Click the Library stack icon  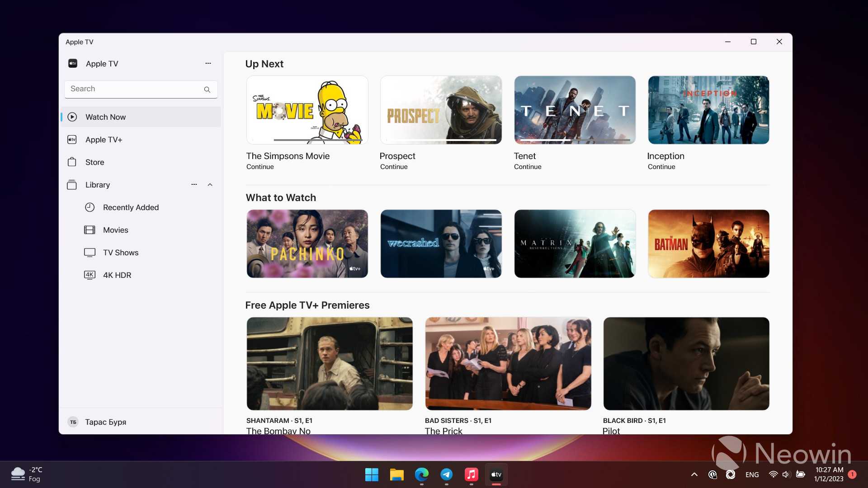72,185
